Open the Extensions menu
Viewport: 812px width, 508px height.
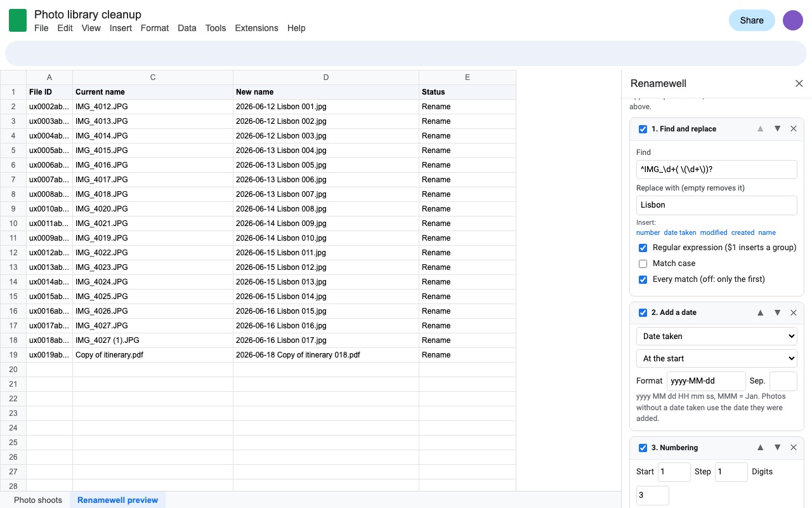[x=256, y=28]
